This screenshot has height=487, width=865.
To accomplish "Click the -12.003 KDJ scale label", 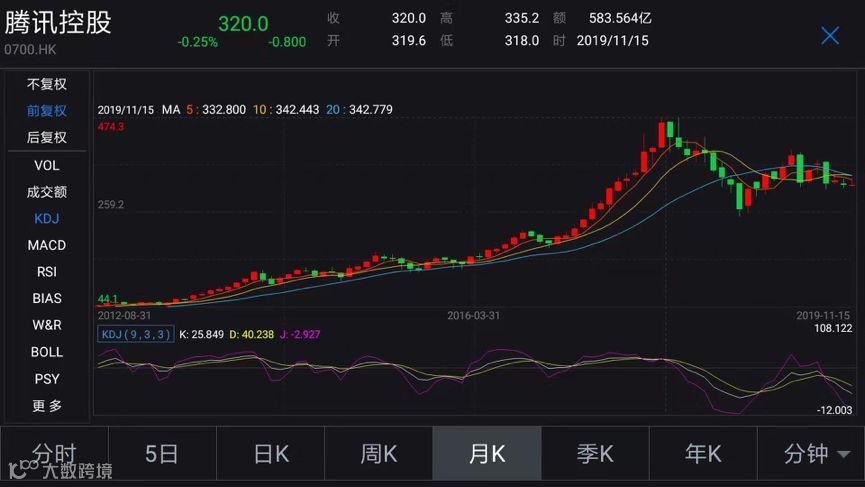I will 834,410.
